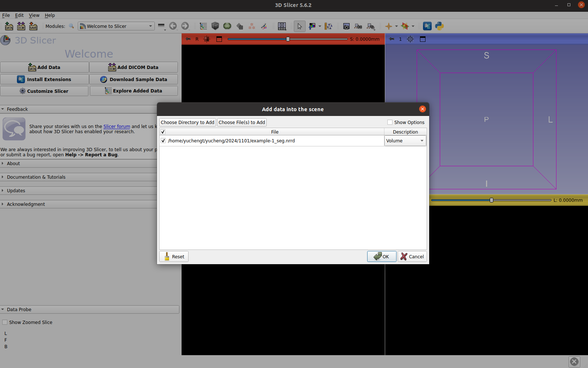
Task: Click the Load DICOM toolbar icon
Action: tap(21, 26)
